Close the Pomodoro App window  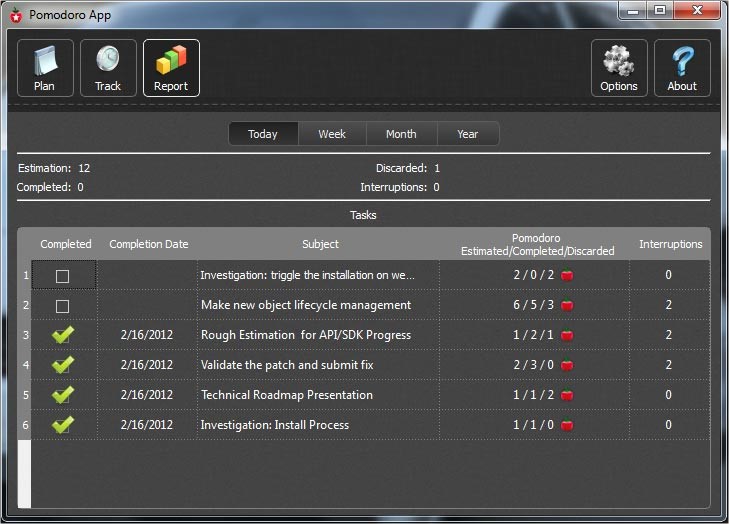point(697,10)
